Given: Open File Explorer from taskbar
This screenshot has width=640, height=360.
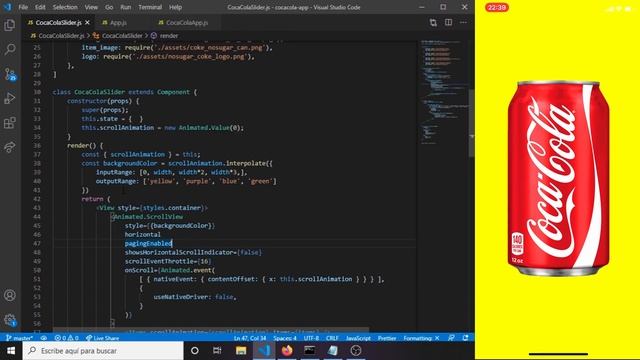Looking at the screenshot, I should [x=241, y=351].
